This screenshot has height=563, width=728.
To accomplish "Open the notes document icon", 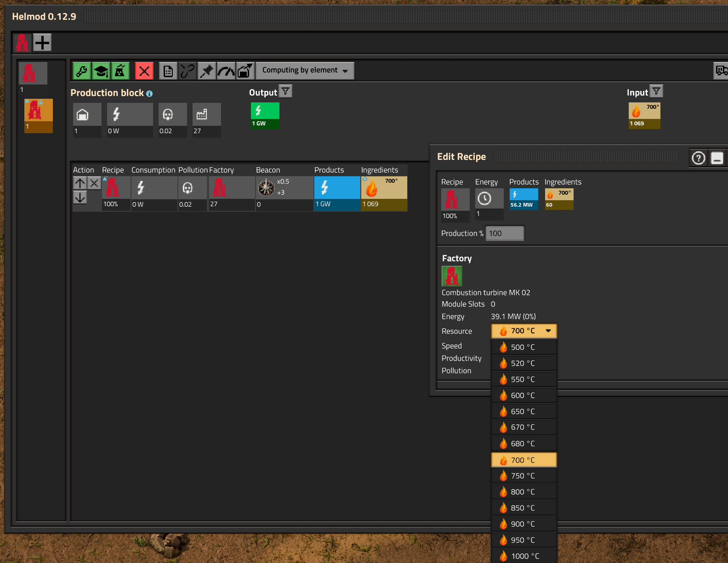I will (x=168, y=71).
